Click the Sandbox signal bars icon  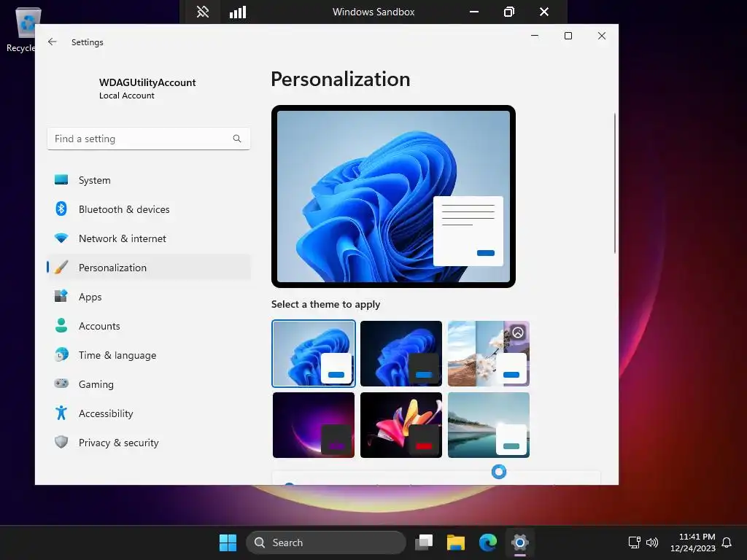click(238, 12)
